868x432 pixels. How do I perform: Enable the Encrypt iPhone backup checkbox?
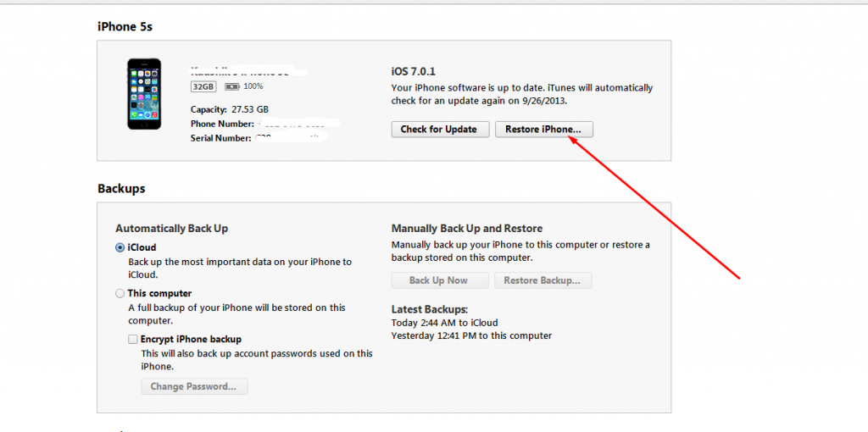(133, 339)
